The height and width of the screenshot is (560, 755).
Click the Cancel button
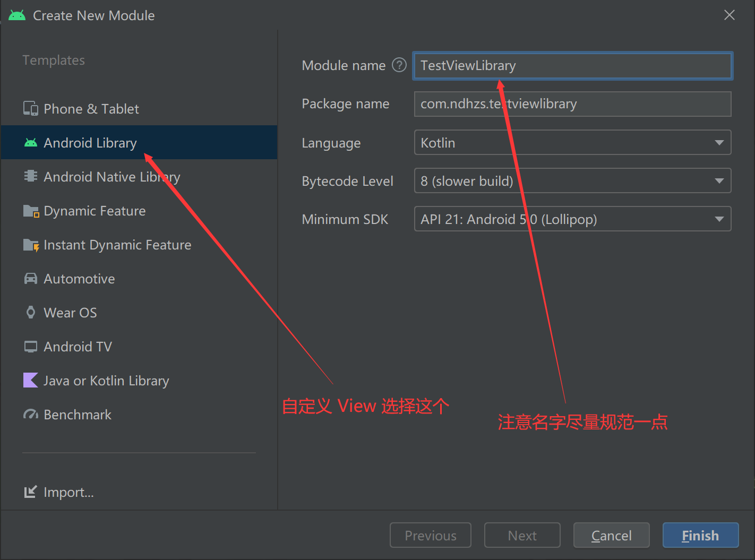611,535
